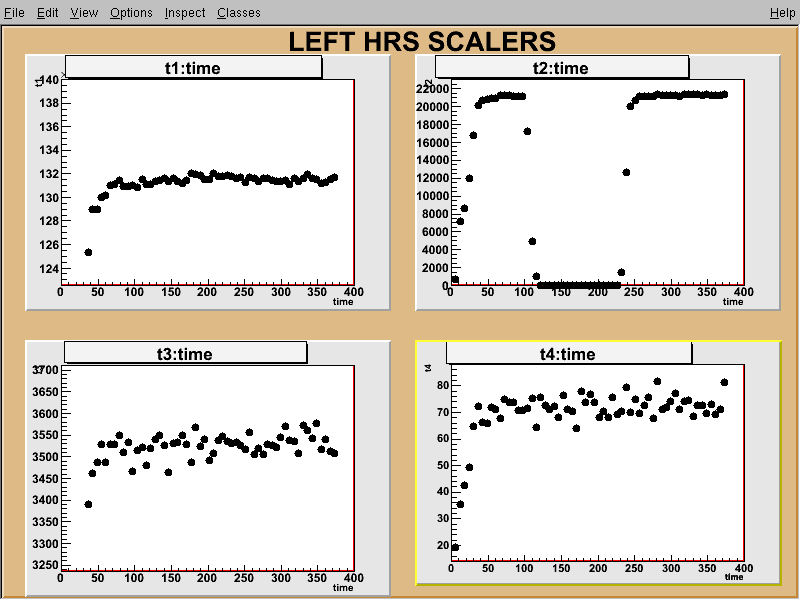Select the t1:time plot title box
This screenshot has height=600, width=800.
193,67
